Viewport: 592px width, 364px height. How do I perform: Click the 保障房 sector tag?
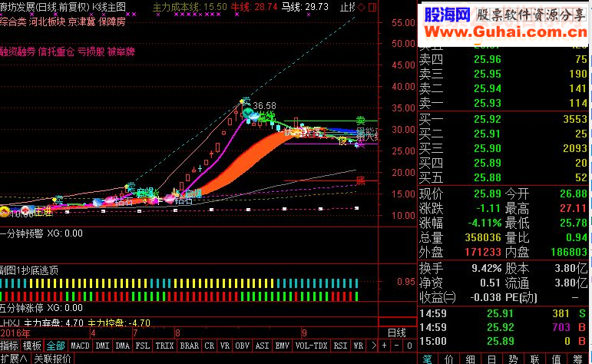112,22
